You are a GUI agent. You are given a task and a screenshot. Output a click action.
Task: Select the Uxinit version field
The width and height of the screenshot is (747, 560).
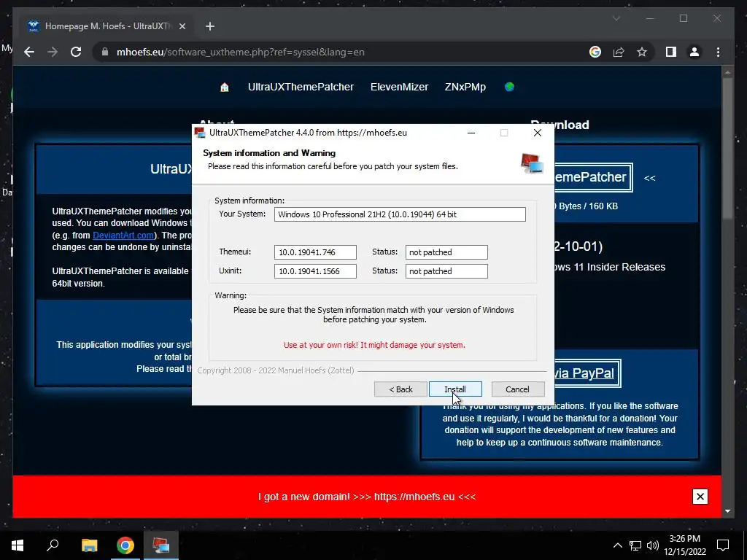(315, 271)
